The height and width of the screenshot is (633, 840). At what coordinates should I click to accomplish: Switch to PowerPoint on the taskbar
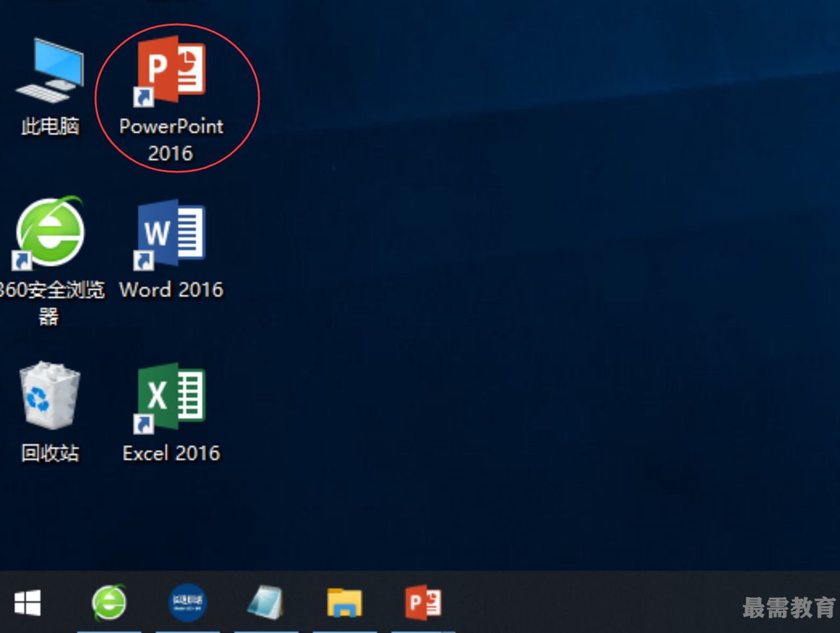[x=423, y=603]
